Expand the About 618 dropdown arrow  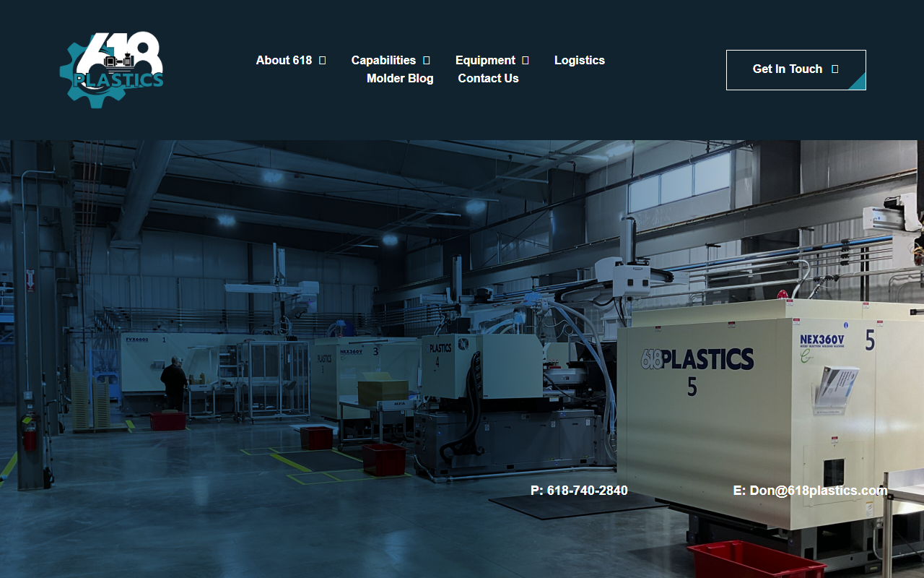click(x=323, y=60)
